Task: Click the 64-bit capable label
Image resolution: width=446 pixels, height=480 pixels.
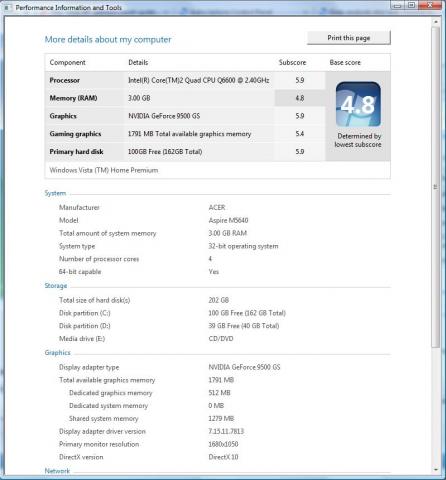Action: (x=80, y=272)
